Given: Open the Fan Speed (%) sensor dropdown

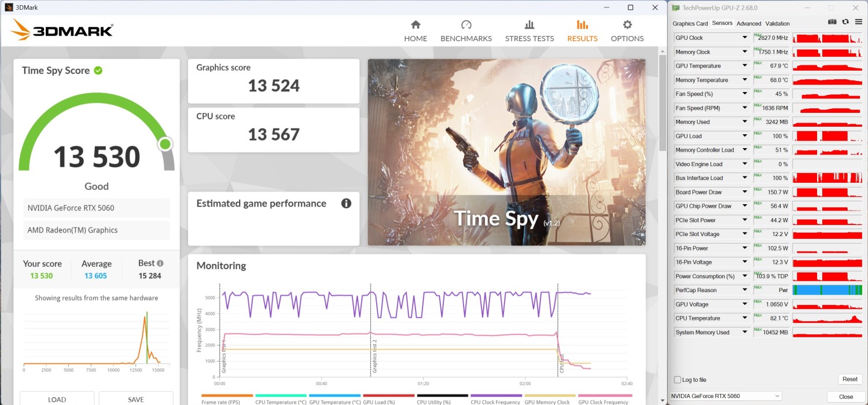Looking at the screenshot, I should coord(745,94).
